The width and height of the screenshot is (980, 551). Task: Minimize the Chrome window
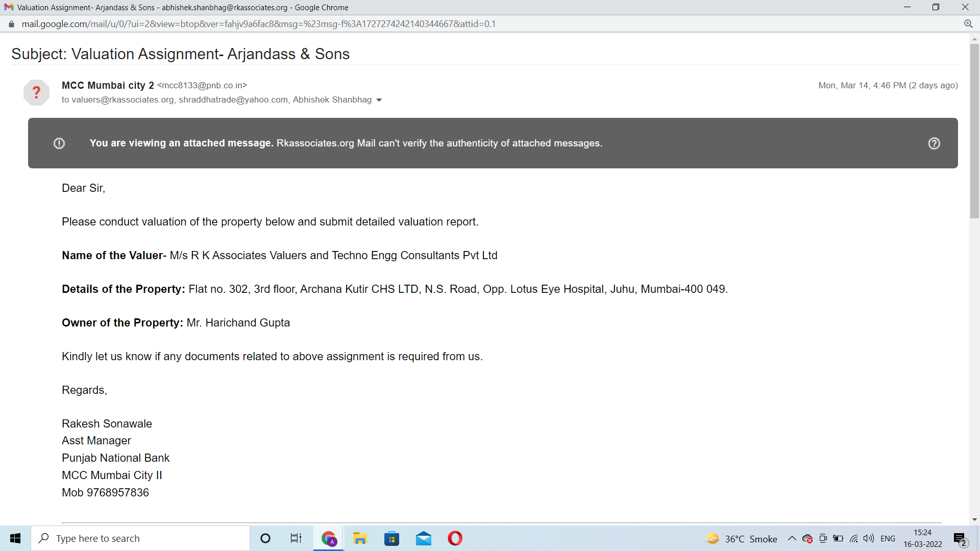(x=907, y=7)
